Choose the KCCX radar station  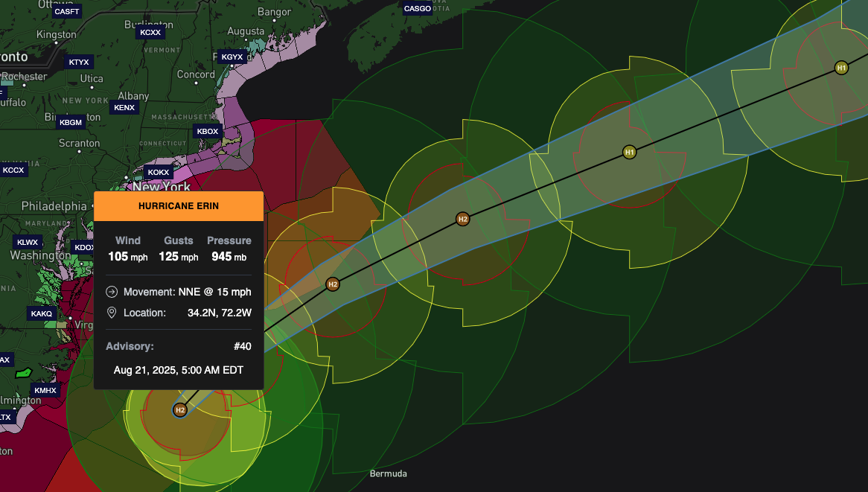click(x=13, y=170)
